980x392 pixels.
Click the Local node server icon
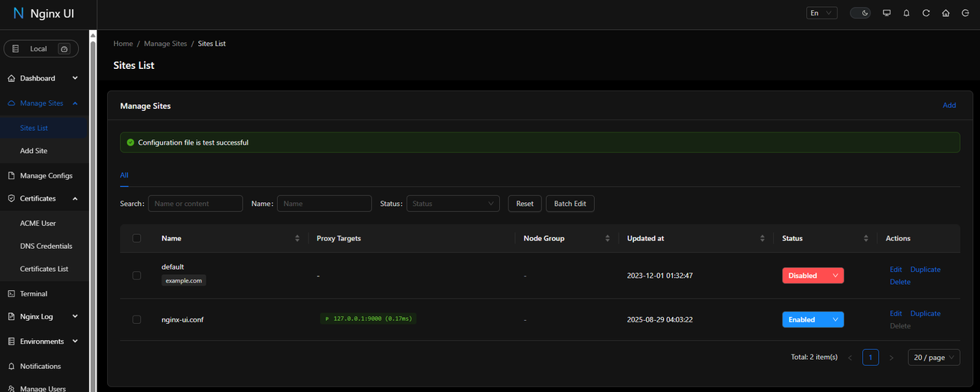pos(15,49)
